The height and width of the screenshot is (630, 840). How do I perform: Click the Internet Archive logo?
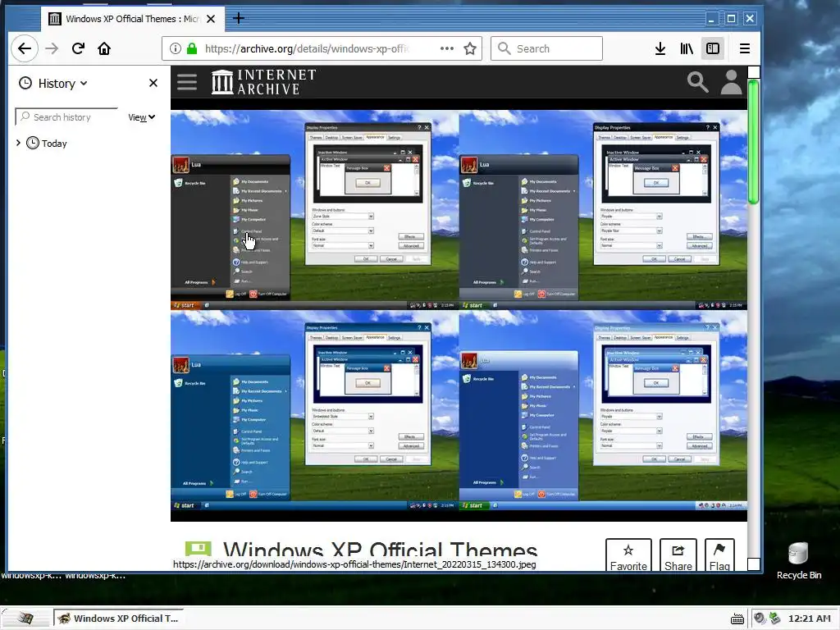coord(263,82)
